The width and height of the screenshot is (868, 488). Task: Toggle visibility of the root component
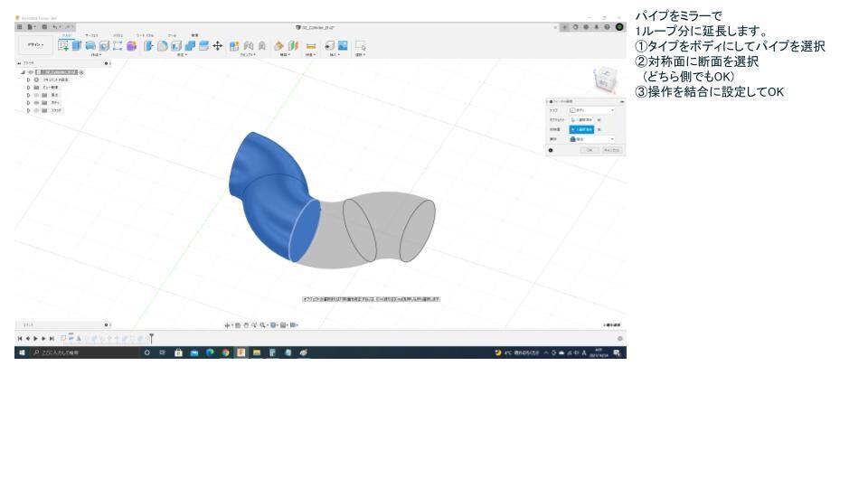click(x=31, y=72)
